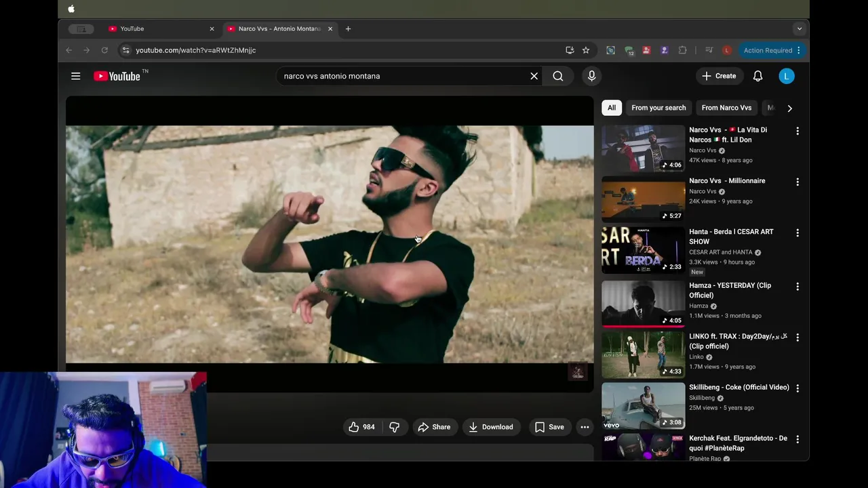Select the From your search chip
The image size is (868, 488).
[658, 108]
